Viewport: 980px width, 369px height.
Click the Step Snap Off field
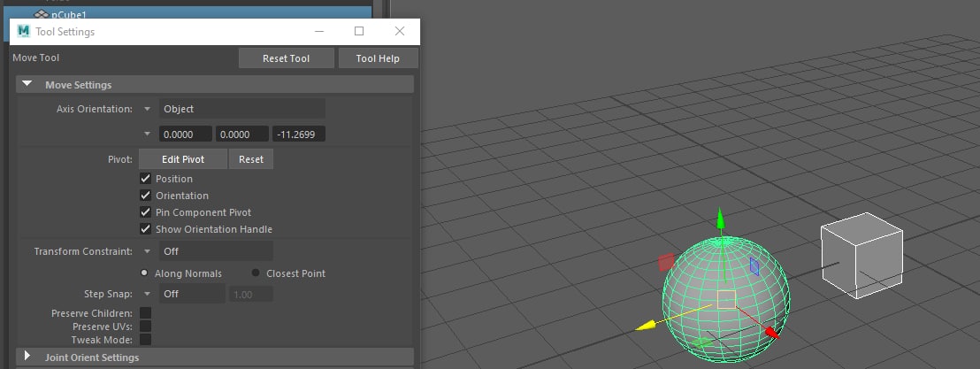[x=192, y=294]
